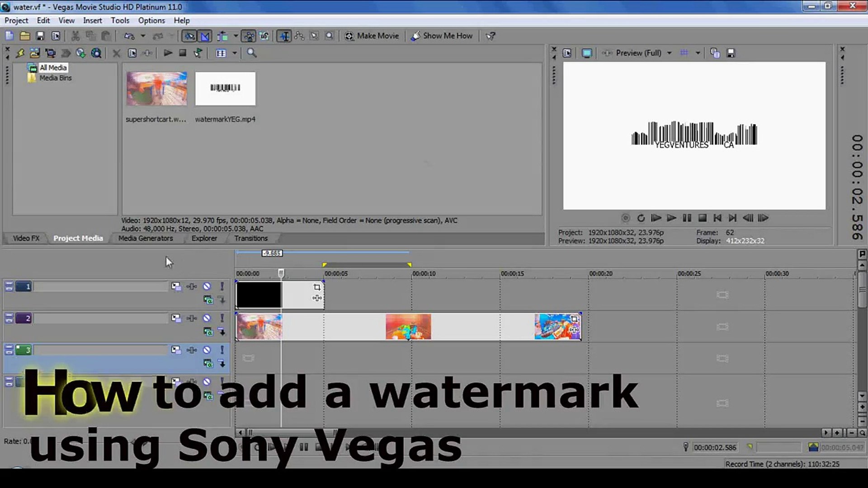
Task: Click Capture Video icon in Project Media
Action: click(x=50, y=53)
